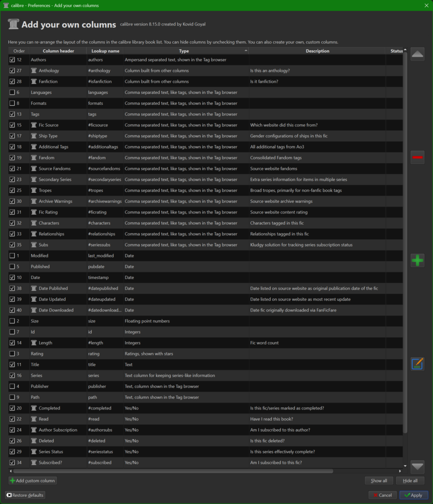Add a new custom column with the green plus icon
The height and width of the screenshot is (504, 433).
pos(417,260)
